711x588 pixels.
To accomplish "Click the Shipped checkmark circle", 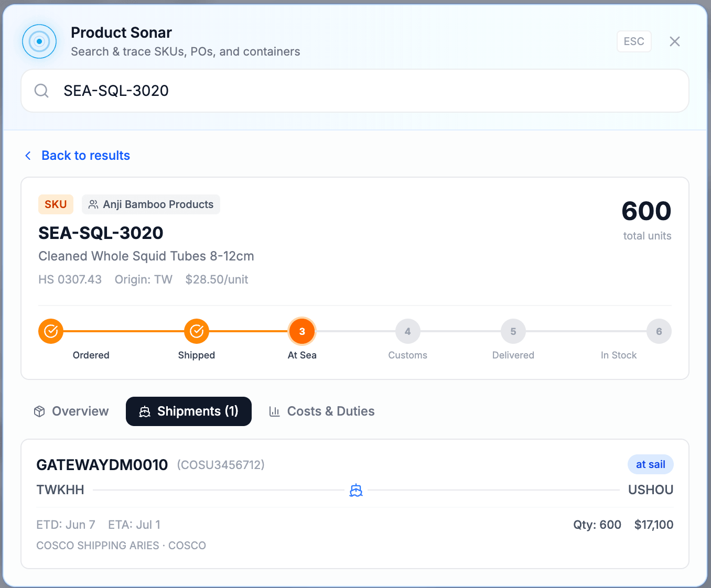I will (x=197, y=331).
